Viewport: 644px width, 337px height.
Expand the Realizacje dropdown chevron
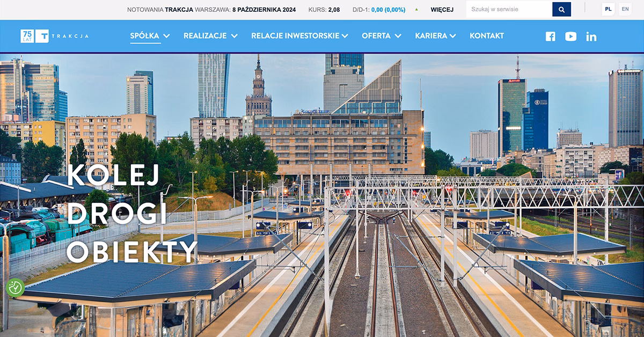234,36
